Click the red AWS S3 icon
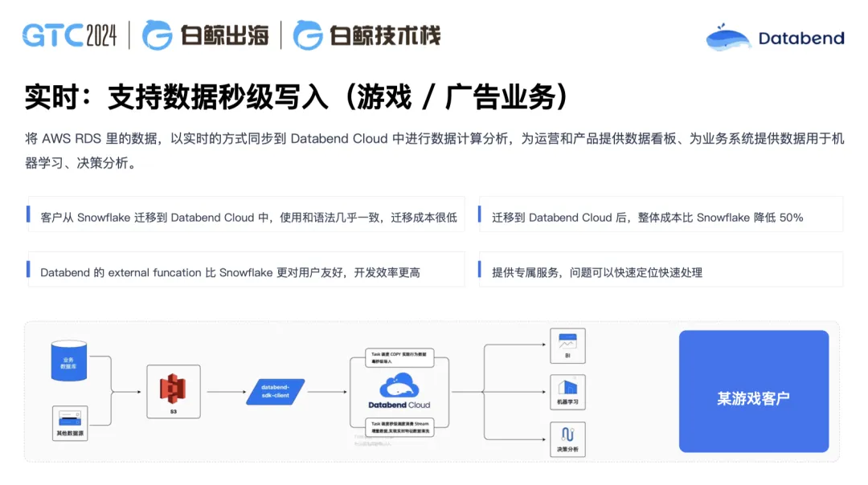Image resolution: width=868 pixels, height=485 pixels. (x=173, y=389)
